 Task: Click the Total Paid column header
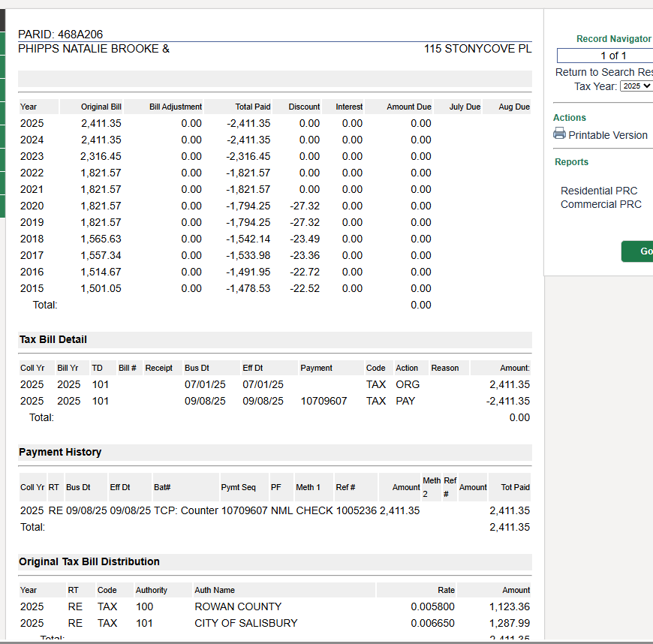pos(252,107)
